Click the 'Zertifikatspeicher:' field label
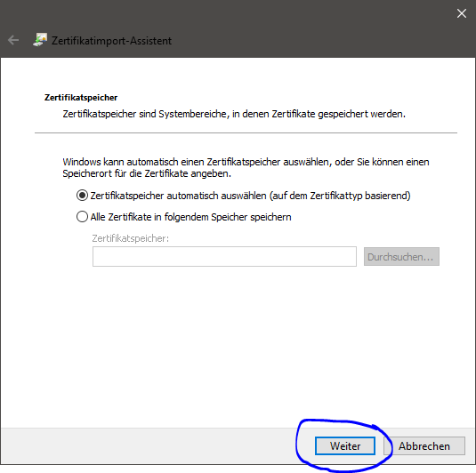 coord(130,238)
